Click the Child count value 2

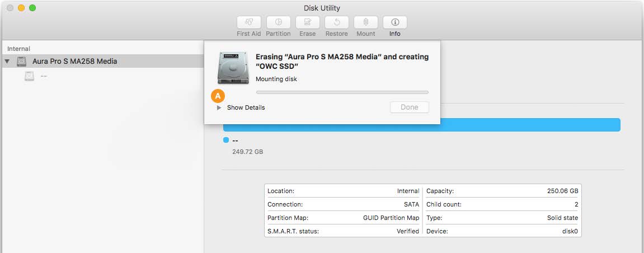pyautogui.click(x=576, y=204)
